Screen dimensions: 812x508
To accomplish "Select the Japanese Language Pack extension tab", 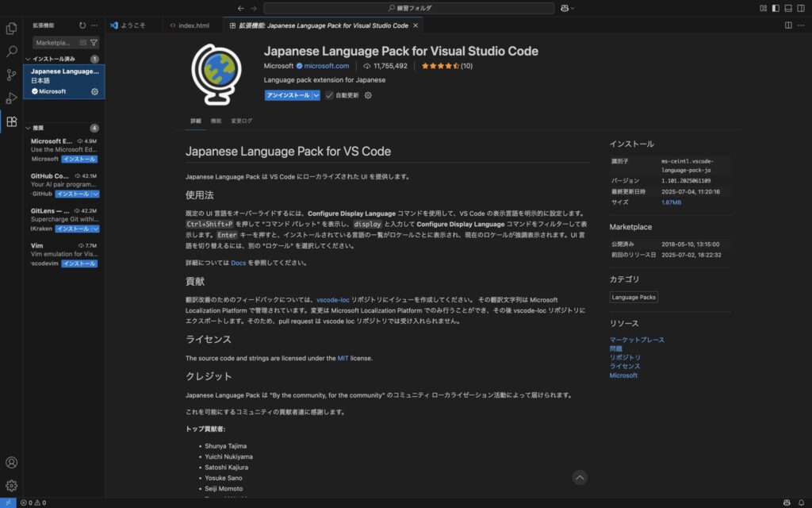I will (324, 25).
